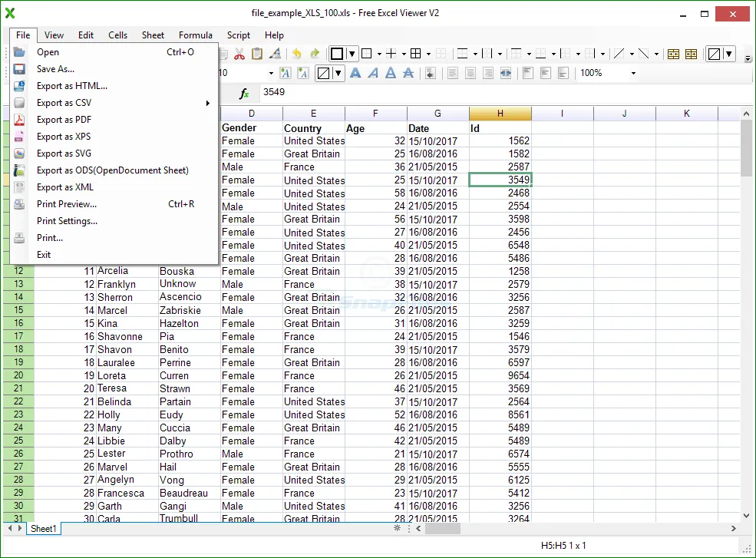Image resolution: width=756 pixels, height=558 pixels.
Task: Click the Cut scissors icon
Action: point(239,54)
